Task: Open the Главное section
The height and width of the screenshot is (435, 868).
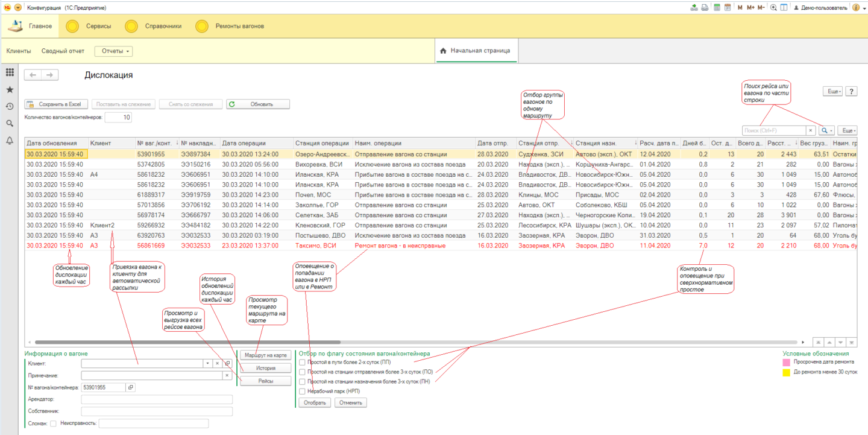Action: point(30,26)
